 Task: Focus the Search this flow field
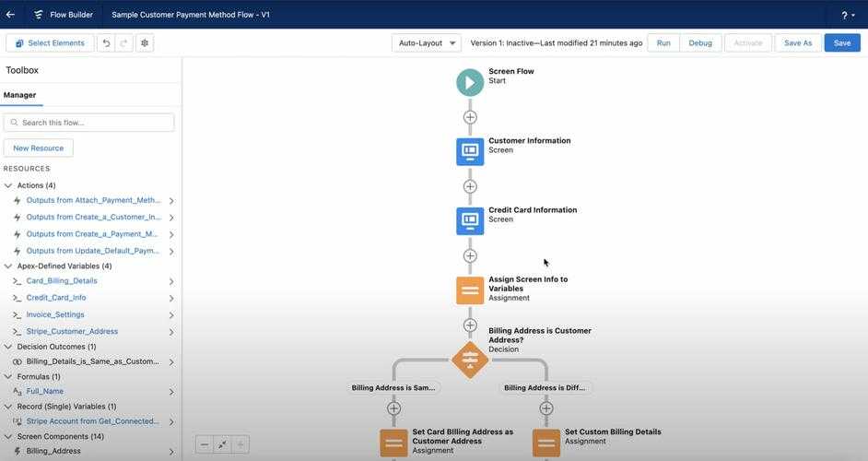pyautogui.click(x=88, y=123)
